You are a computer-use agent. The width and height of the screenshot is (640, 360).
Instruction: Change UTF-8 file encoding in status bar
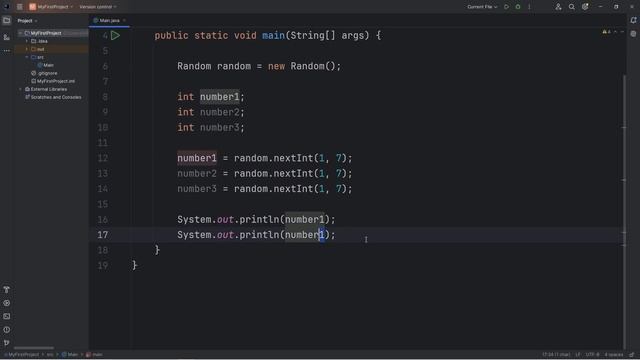point(592,355)
